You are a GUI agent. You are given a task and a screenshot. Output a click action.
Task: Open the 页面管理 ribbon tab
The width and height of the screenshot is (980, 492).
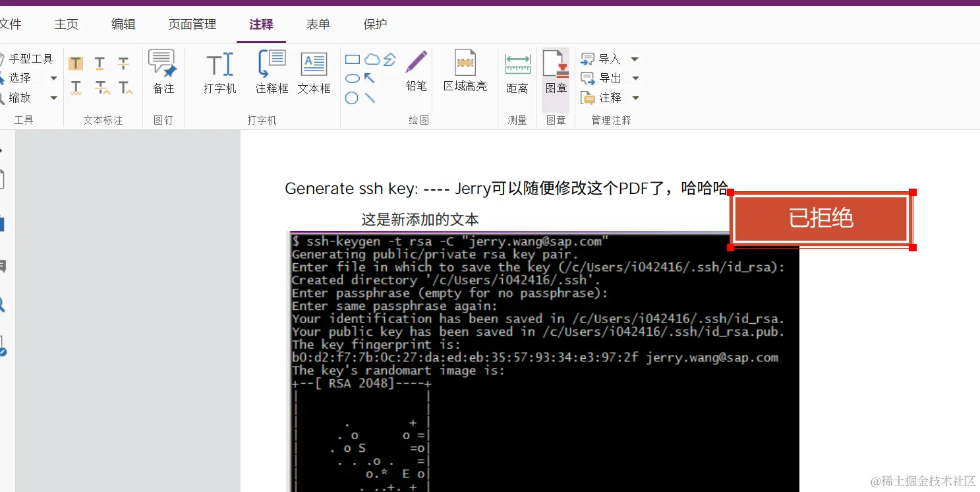[192, 24]
